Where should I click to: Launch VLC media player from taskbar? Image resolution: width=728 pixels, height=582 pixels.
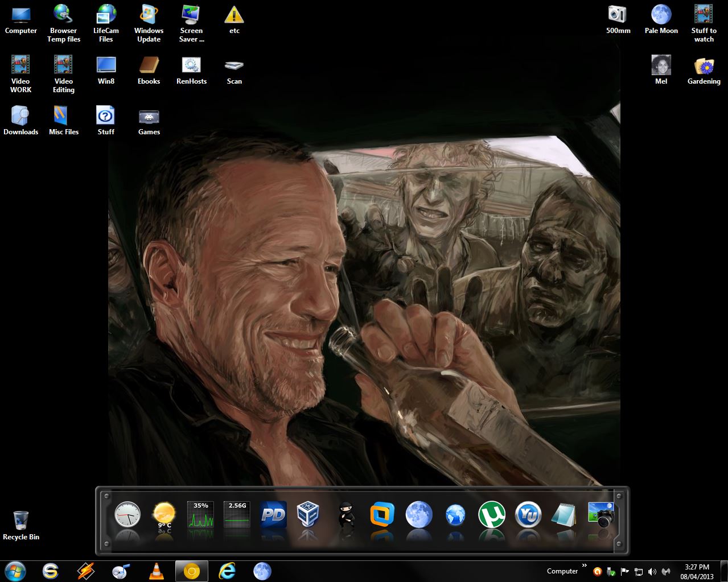[156, 571]
